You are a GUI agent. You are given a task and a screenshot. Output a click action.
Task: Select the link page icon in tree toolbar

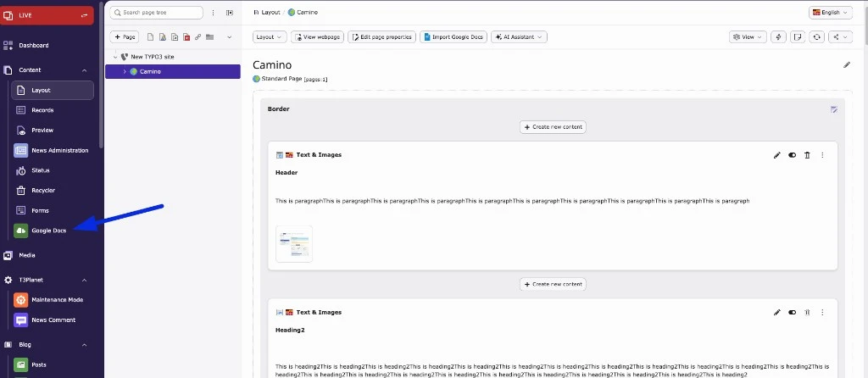click(198, 37)
